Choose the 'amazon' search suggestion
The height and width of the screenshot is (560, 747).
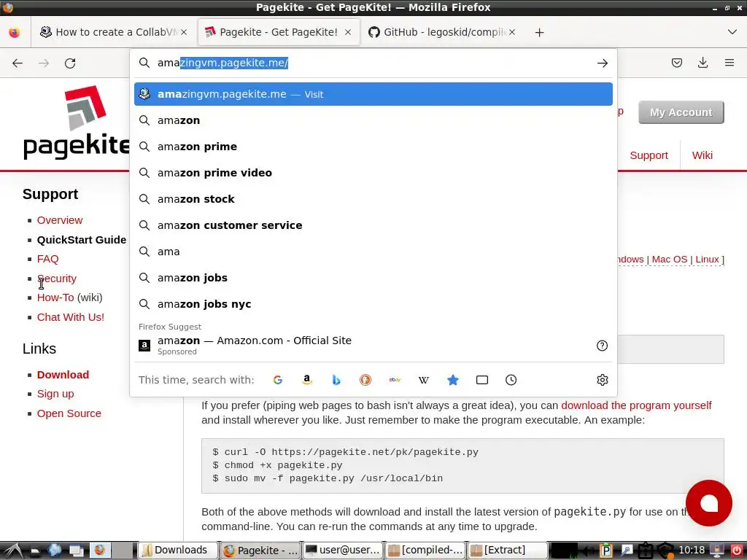tap(373, 120)
